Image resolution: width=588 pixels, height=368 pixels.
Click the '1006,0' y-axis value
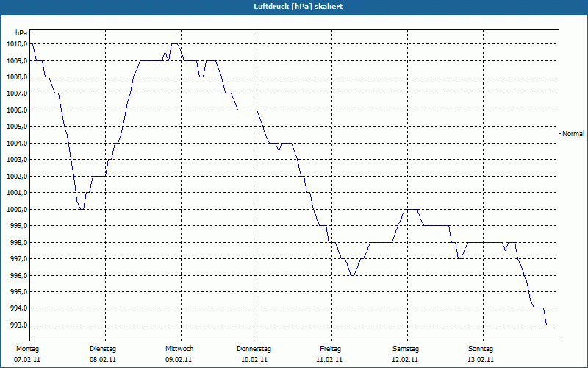point(17,110)
